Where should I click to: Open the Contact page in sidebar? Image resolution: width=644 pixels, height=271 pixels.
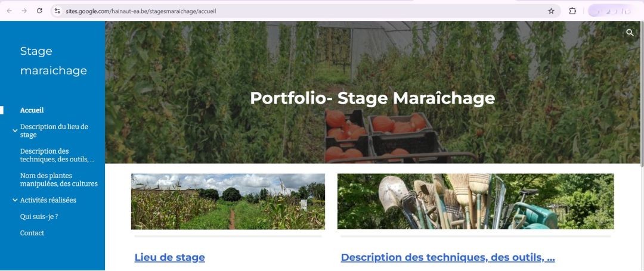pos(32,233)
